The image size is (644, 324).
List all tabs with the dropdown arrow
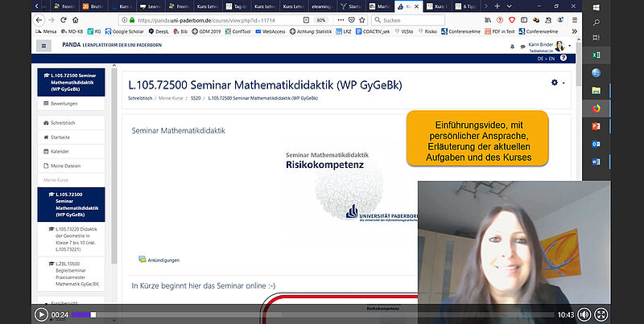[510, 6]
